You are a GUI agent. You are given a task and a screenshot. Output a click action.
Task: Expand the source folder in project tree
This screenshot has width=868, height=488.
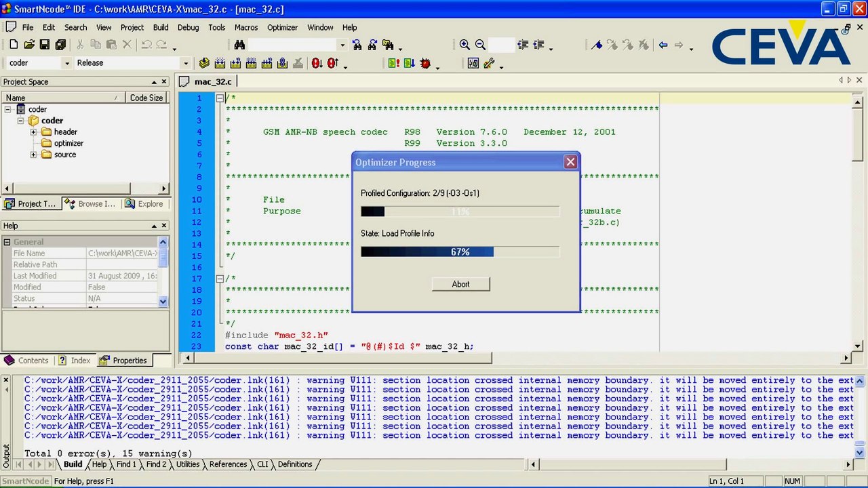[33, 155]
